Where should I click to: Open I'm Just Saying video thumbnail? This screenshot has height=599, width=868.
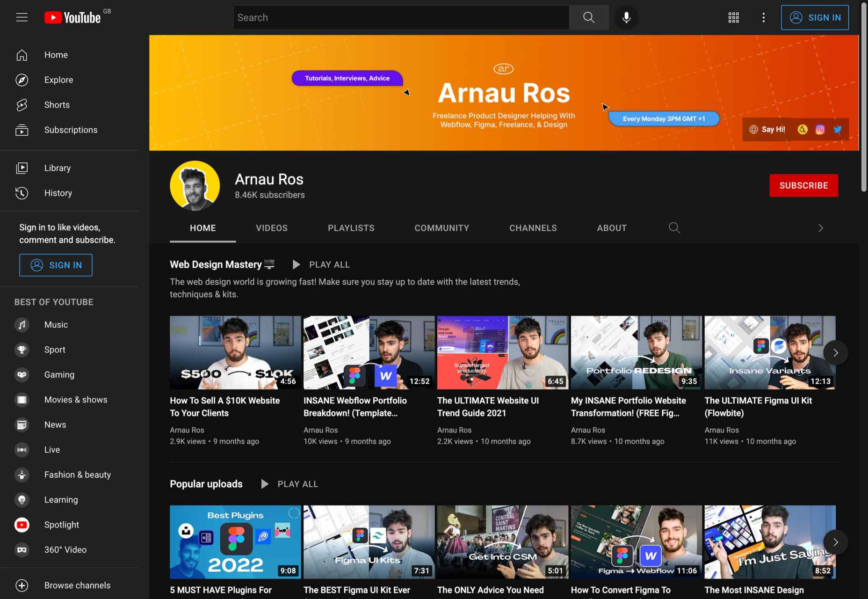[770, 542]
